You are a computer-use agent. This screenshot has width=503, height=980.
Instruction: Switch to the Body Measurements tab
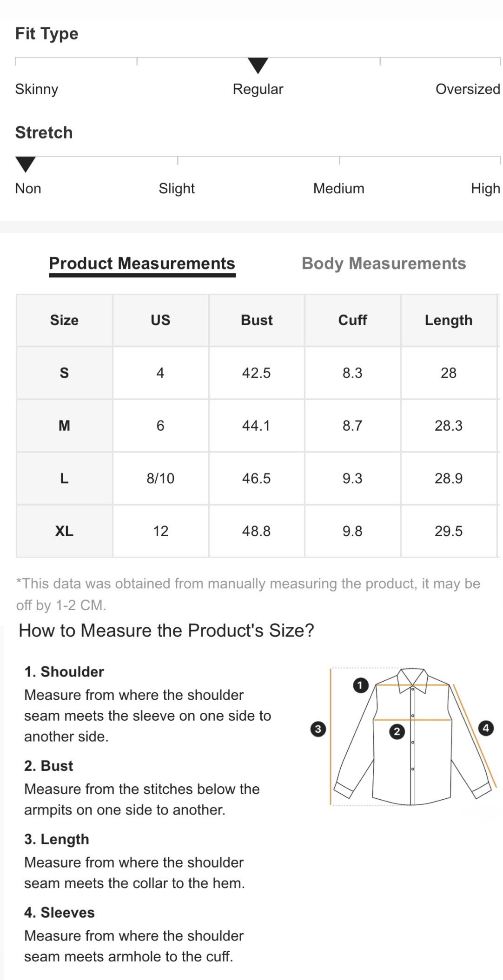[x=384, y=263]
